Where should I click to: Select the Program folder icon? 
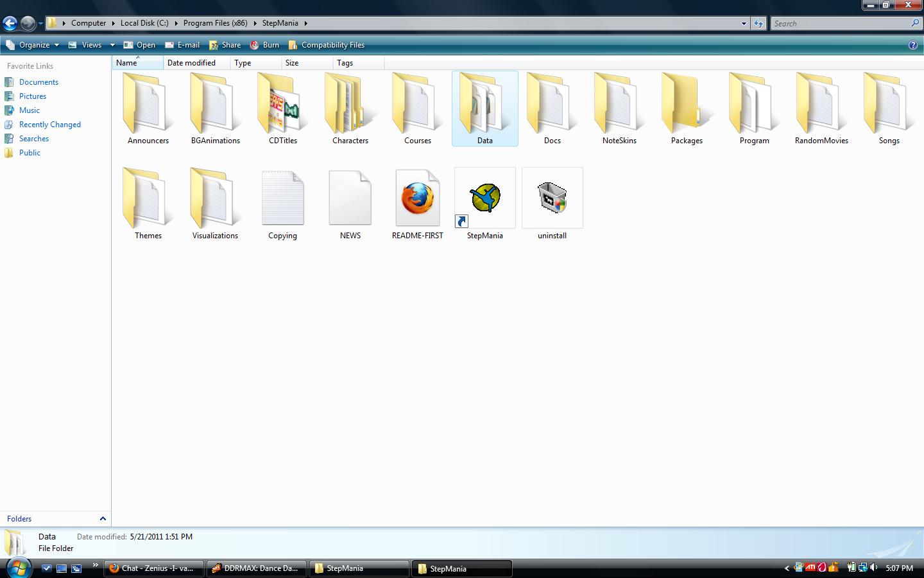pyautogui.click(x=754, y=103)
